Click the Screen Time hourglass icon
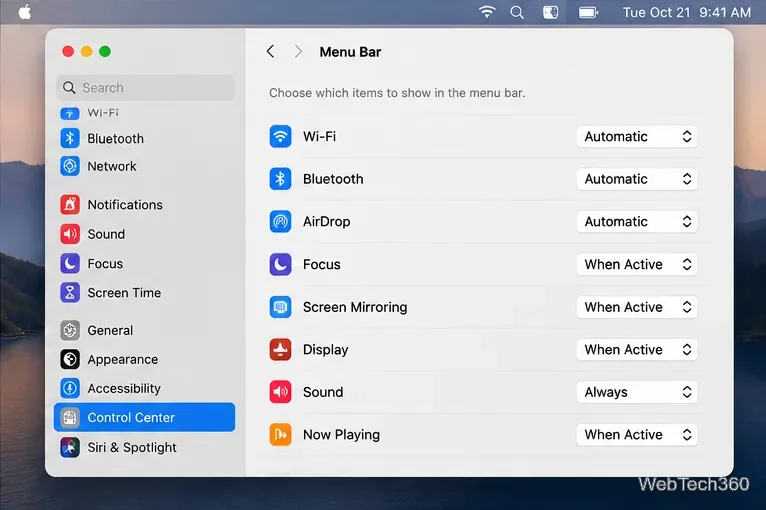766x510 pixels. [x=70, y=293]
